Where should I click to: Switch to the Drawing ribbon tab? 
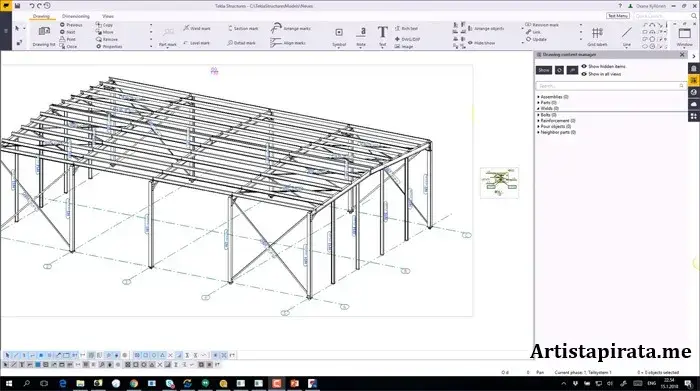(x=41, y=16)
